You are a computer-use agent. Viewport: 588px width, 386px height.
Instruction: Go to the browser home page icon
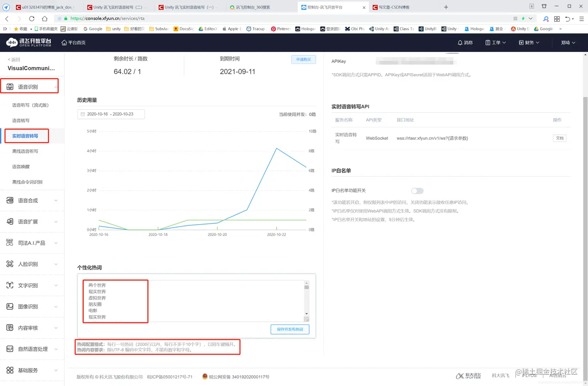tap(45, 18)
